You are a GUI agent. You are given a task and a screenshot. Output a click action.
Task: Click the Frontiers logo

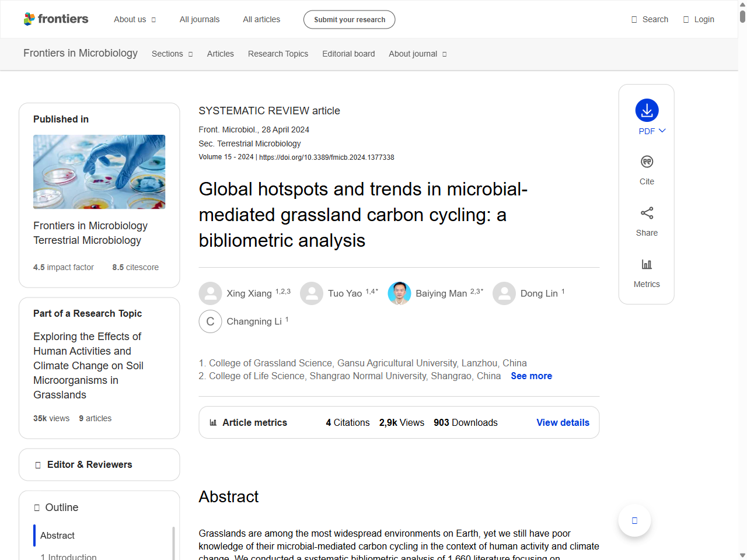(56, 19)
